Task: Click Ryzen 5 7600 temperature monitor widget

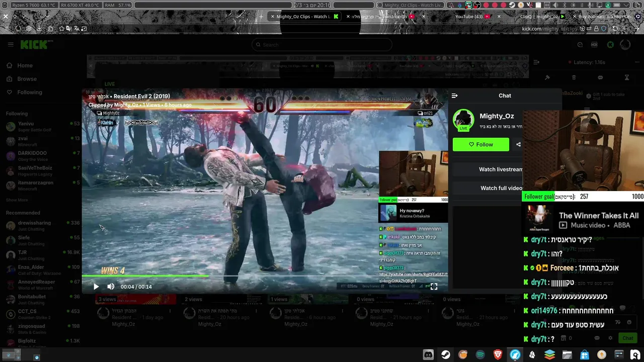Action: pos(34,5)
